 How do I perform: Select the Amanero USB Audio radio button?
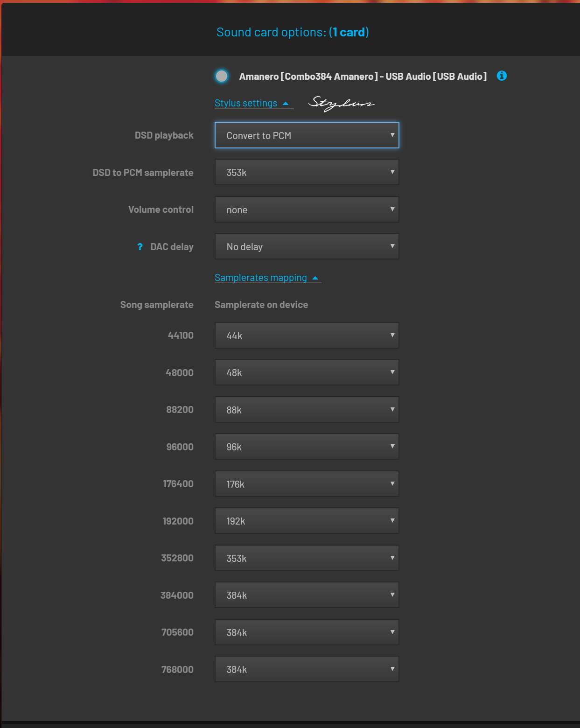tap(222, 76)
